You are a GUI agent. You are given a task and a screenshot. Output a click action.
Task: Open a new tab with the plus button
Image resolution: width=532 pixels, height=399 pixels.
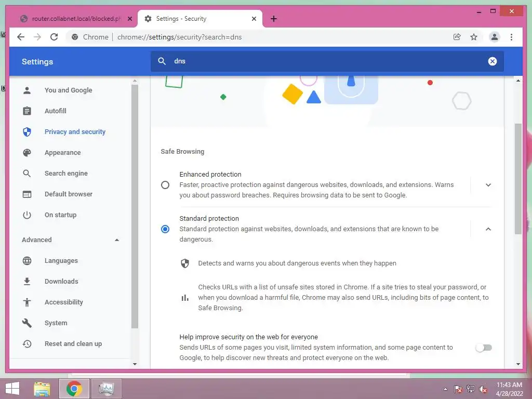click(274, 19)
